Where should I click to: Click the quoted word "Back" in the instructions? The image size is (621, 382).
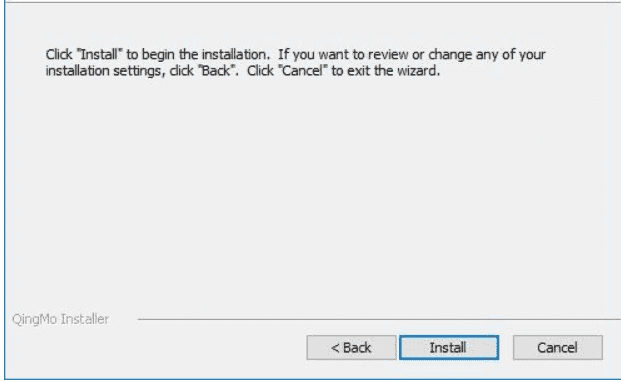click(x=217, y=70)
